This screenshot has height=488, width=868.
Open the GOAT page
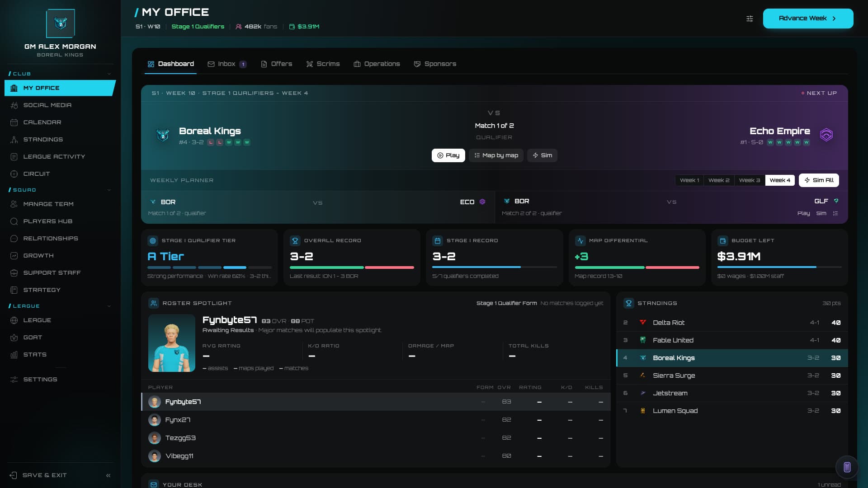(60, 338)
